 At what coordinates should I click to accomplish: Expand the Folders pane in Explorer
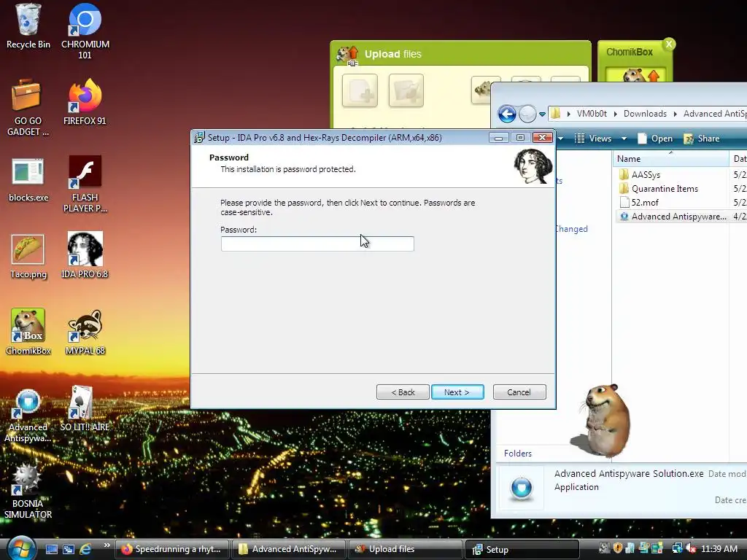518,454
